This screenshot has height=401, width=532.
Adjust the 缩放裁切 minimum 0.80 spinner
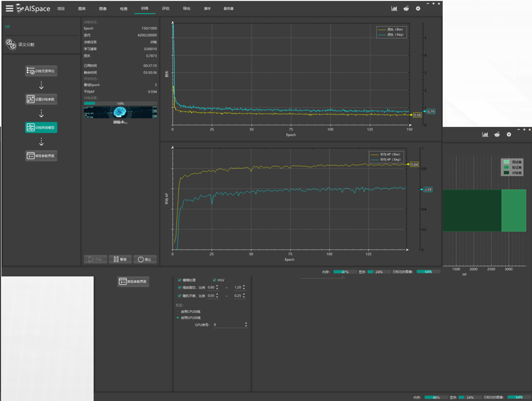[x=217, y=288]
